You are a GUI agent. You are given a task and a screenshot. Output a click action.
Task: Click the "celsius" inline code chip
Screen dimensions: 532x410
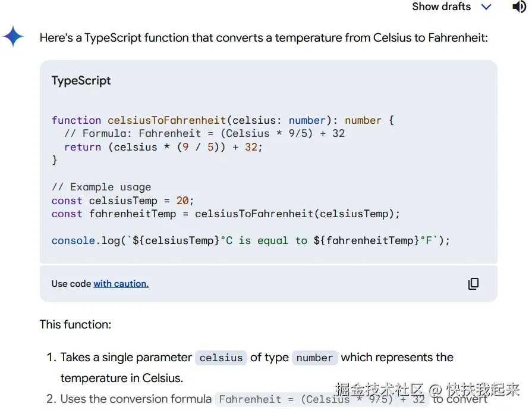(221, 358)
